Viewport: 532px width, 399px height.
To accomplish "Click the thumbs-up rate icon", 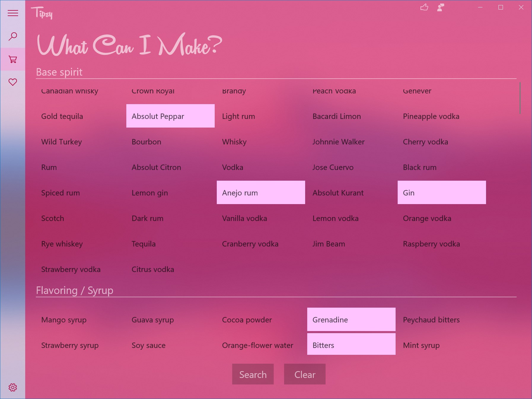I will pos(424,7).
